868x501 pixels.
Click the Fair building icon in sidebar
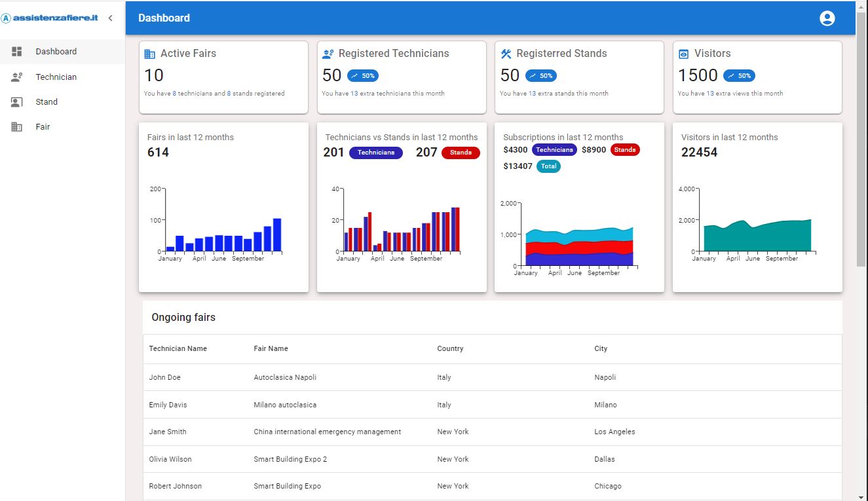(x=17, y=127)
